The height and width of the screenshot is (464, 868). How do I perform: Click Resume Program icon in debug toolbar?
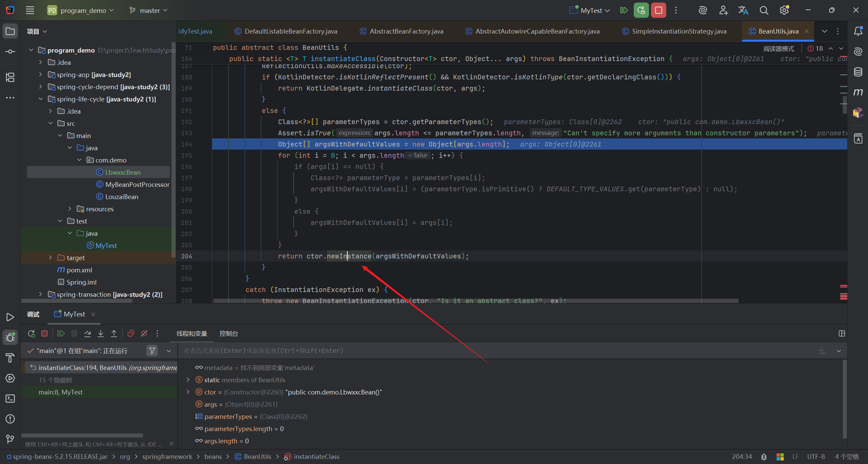[61, 334]
